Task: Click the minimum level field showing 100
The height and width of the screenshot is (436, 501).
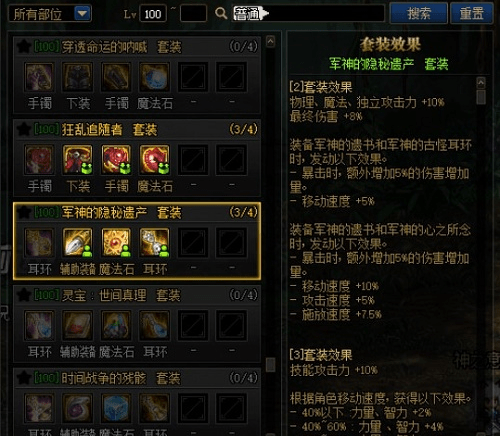Action: pos(153,14)
